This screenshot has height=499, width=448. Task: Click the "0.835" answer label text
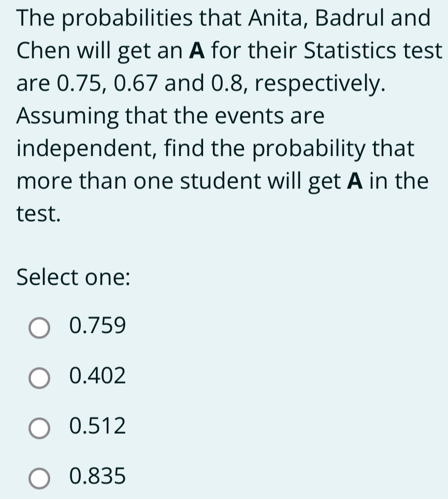[97, 476]
